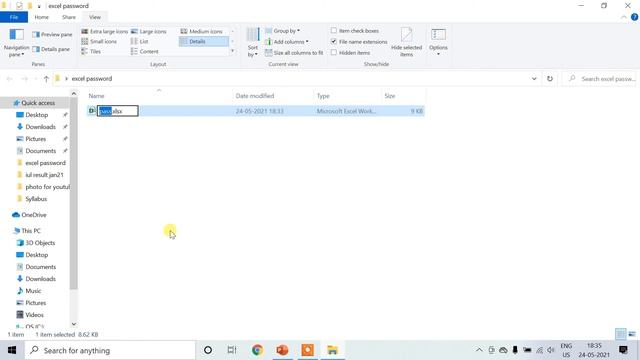The width and height of the screenshot is (640, 360).
Task: Open 3D Objects under This PC
Action: tap(40, 243)
